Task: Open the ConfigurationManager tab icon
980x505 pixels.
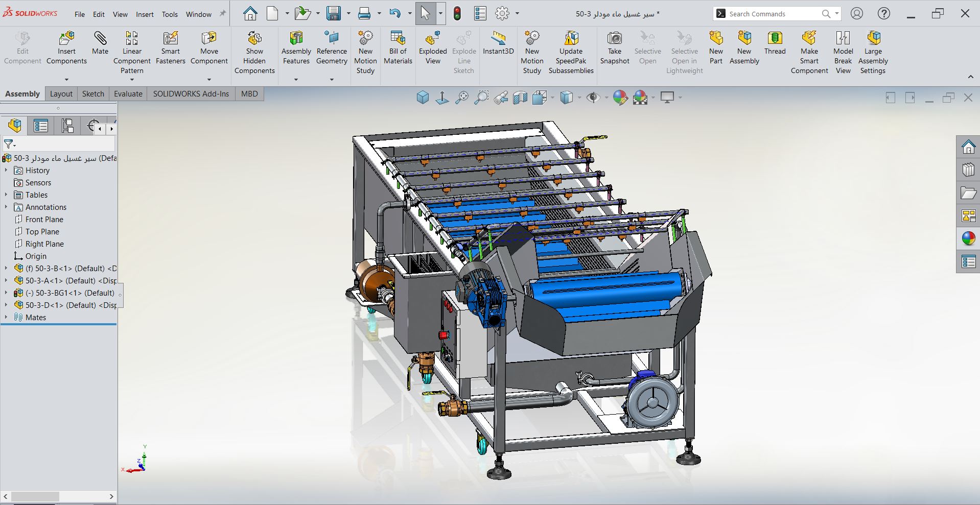Action: coord(67,126)
